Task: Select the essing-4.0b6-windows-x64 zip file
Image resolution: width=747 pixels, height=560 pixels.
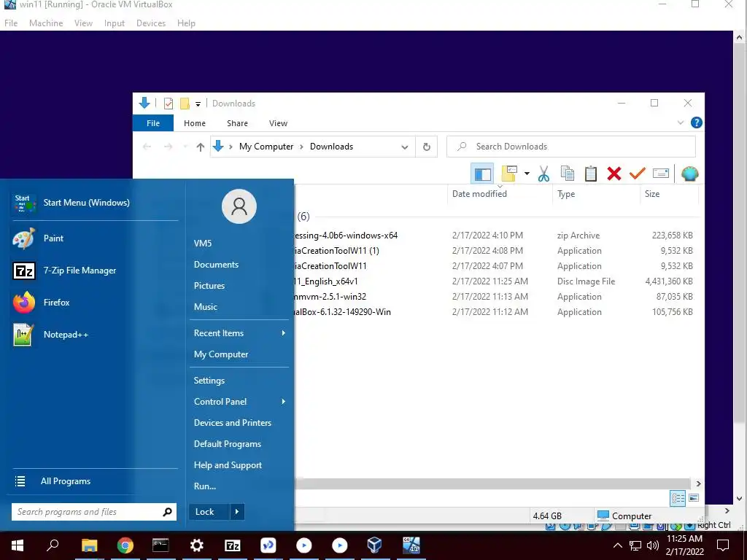Action: tap(495, 236)
